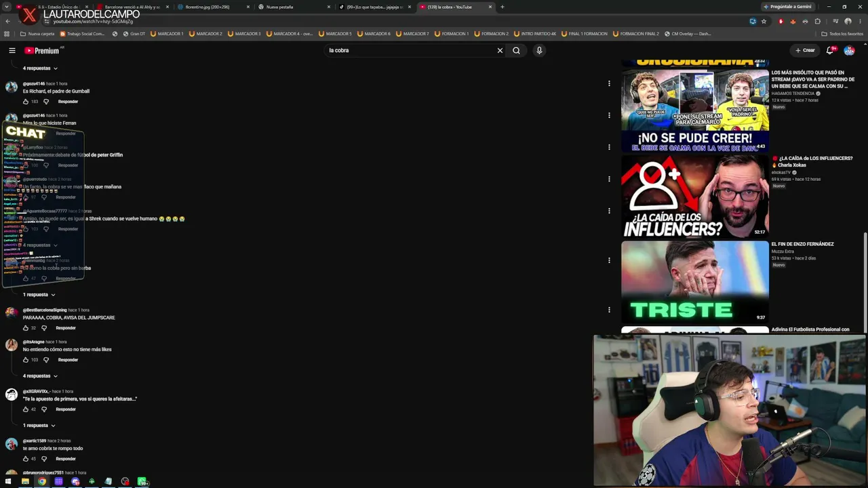Dislike the 'Es Richard, el padre de Gumball' comment
The image size is (868, 488).
coord(46,102)
